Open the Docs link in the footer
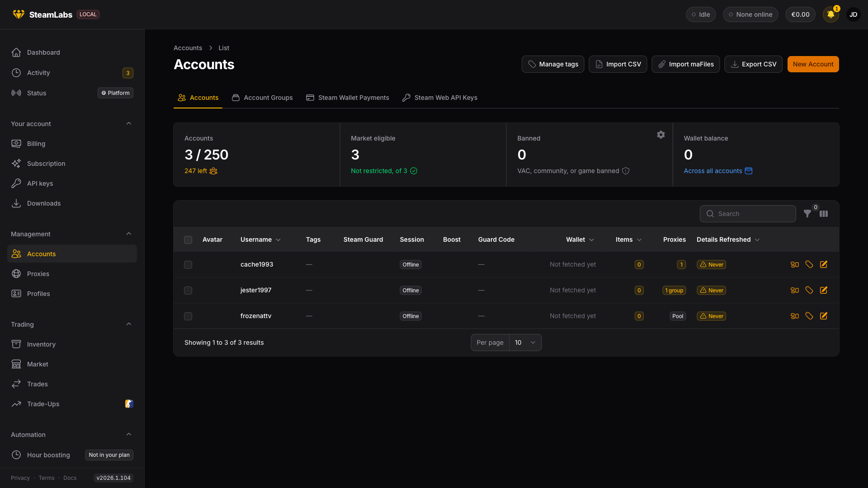The width and height of the screenshot is (868, 488). coord(70,478)
